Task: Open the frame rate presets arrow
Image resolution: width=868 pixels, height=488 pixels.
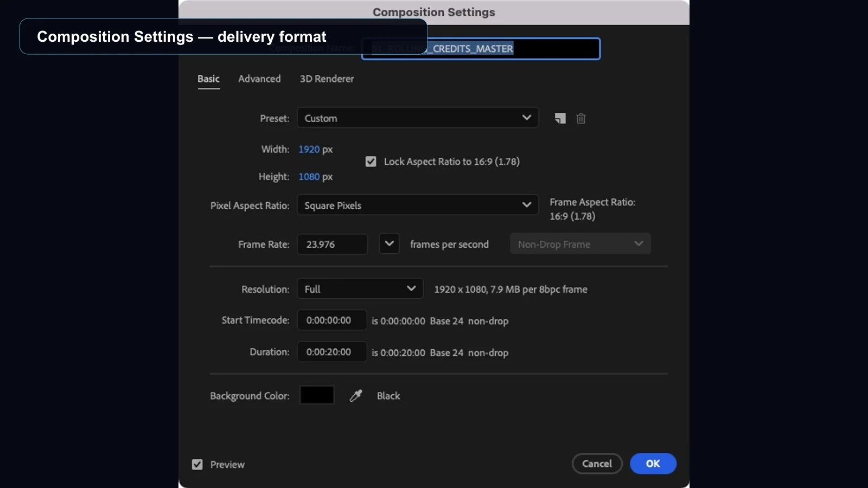Action: [389, 244]
